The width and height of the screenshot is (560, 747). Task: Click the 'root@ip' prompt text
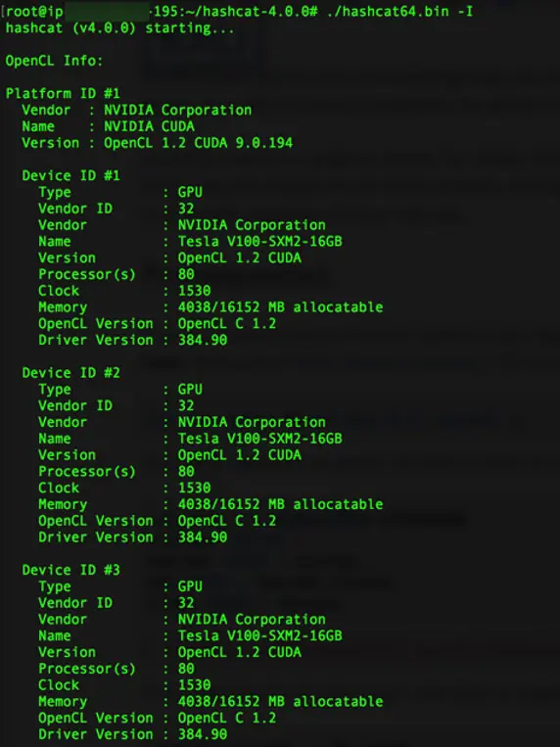pos(34,12)
